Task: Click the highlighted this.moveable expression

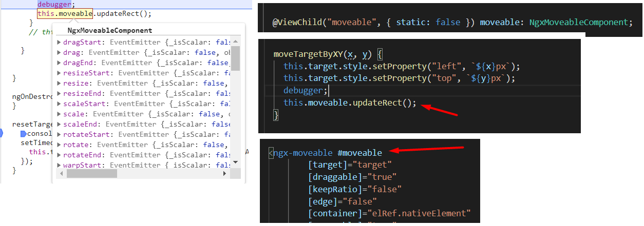Action: coord(65,14)
